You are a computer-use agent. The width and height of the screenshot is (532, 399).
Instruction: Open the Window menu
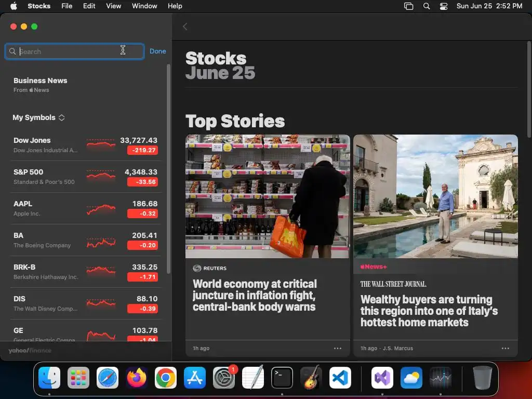(x=144, y=6)
